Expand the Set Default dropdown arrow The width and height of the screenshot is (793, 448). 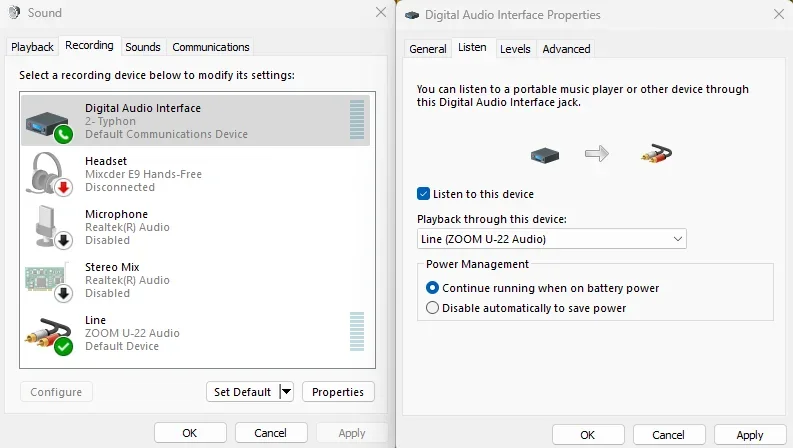[286, 392]
